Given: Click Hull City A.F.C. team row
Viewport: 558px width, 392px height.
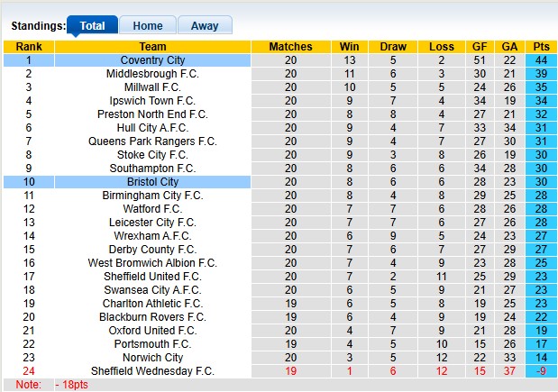Looking at the screenshot, I should 152,128.
